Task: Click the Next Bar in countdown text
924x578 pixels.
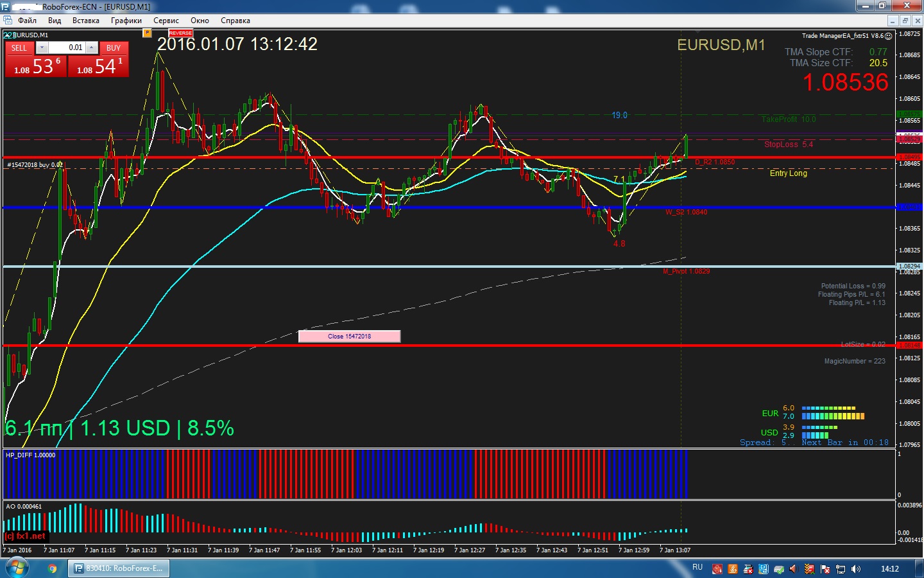Action: 845,442
